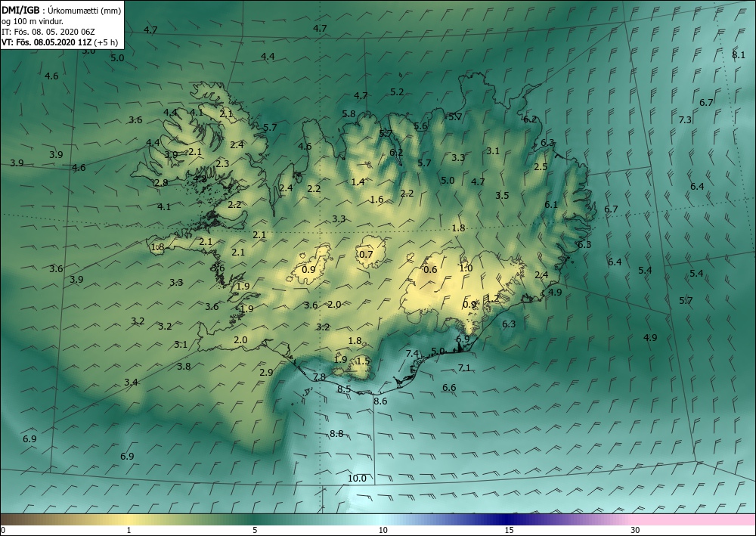Click the "VT: Fös. 08.05.2020 11Z (+5 h)" line
This screenshot has width=756, height=536.
[x=60, y=42]
